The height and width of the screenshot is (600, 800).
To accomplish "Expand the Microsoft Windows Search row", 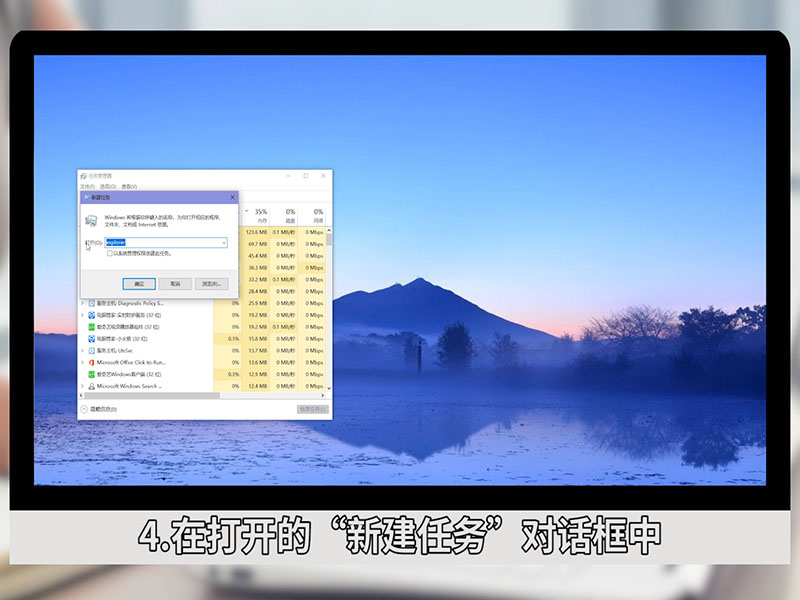I will point(83,386).
